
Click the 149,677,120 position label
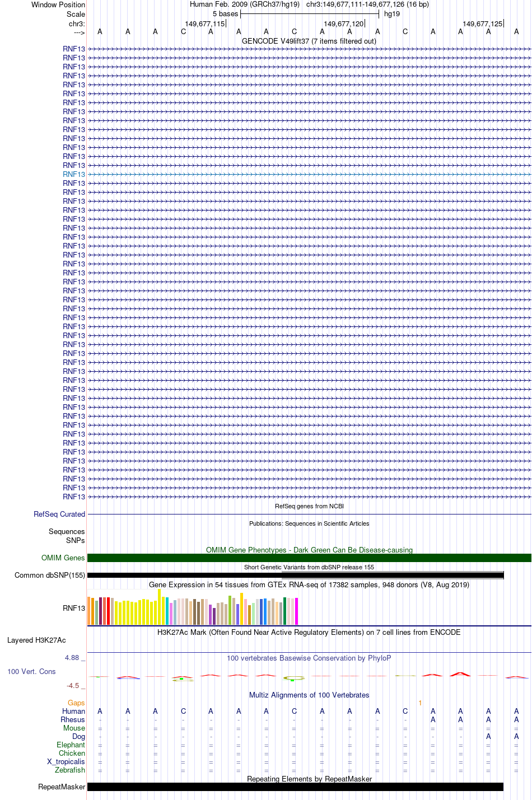[343, 24]
